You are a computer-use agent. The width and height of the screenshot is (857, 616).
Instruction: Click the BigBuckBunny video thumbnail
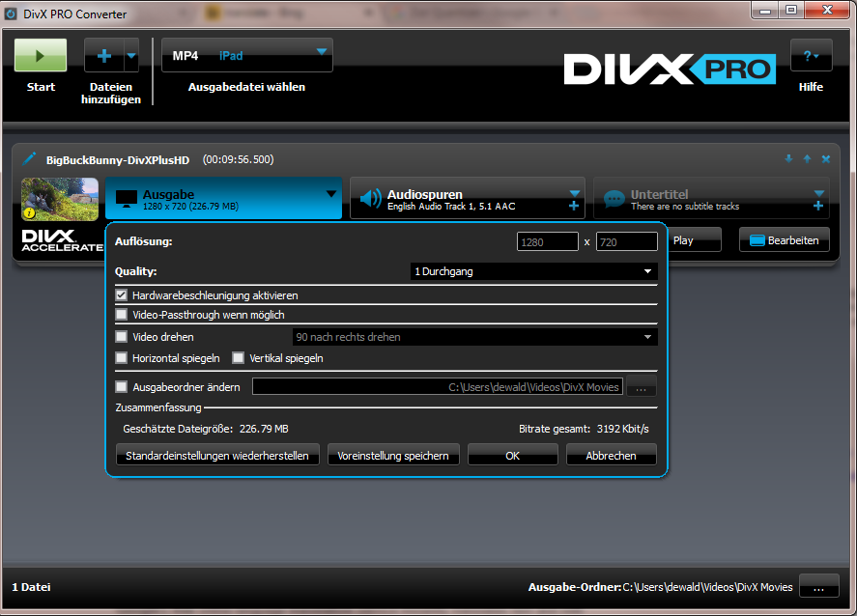[x=60, y=199]
